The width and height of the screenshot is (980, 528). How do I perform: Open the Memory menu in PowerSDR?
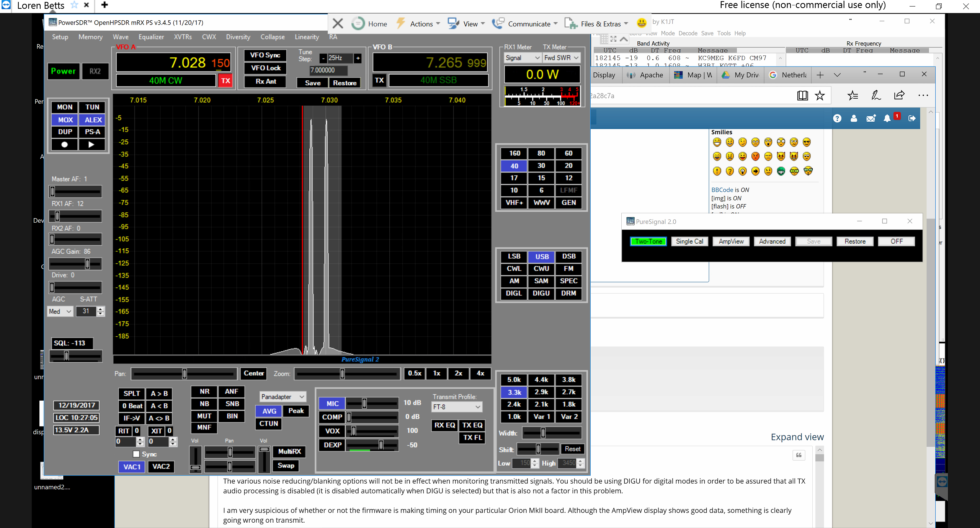click(x=90, y=37)
